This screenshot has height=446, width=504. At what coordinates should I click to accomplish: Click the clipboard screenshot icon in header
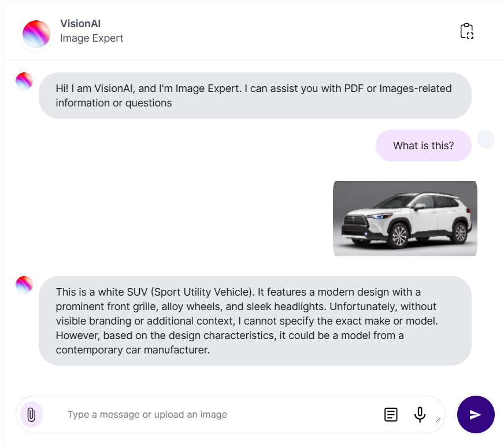466,31
